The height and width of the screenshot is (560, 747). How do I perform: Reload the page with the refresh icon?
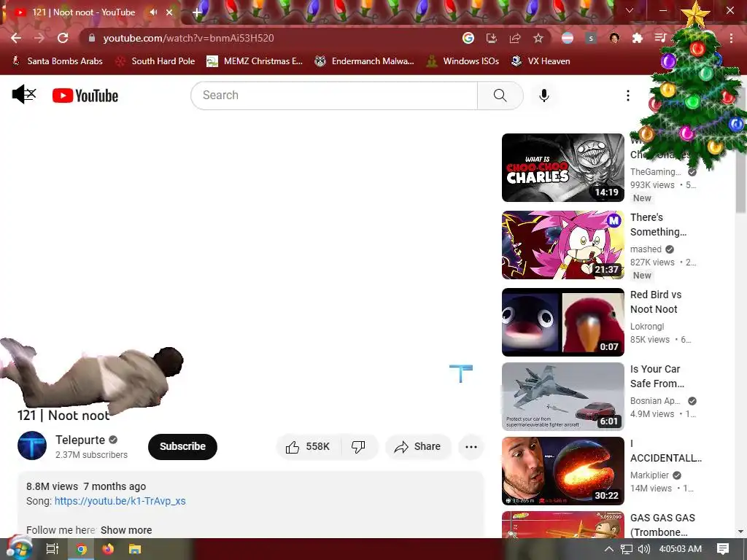tap(63, 38)
